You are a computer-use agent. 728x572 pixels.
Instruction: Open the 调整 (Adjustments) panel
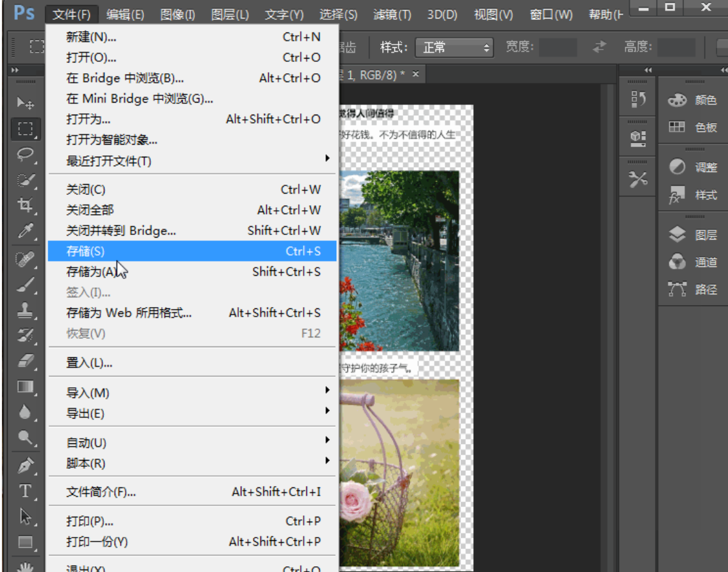pyautogui.click(x=693, y=167)
